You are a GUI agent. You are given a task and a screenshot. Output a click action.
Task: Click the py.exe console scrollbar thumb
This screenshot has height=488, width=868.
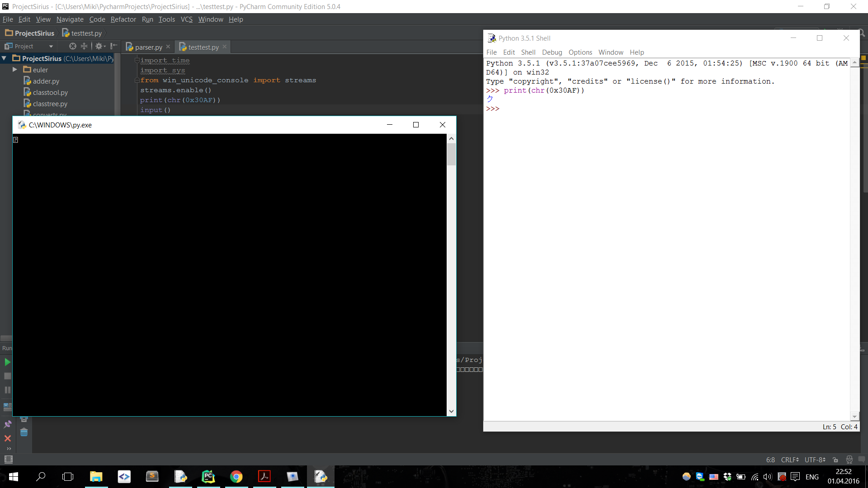coord(451,155)
